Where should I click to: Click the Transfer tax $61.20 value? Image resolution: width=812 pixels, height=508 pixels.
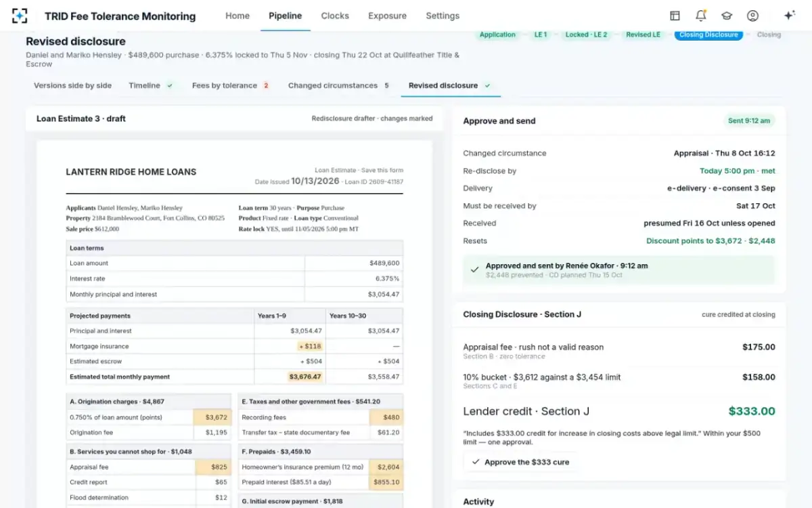click(x=388, y=432)
